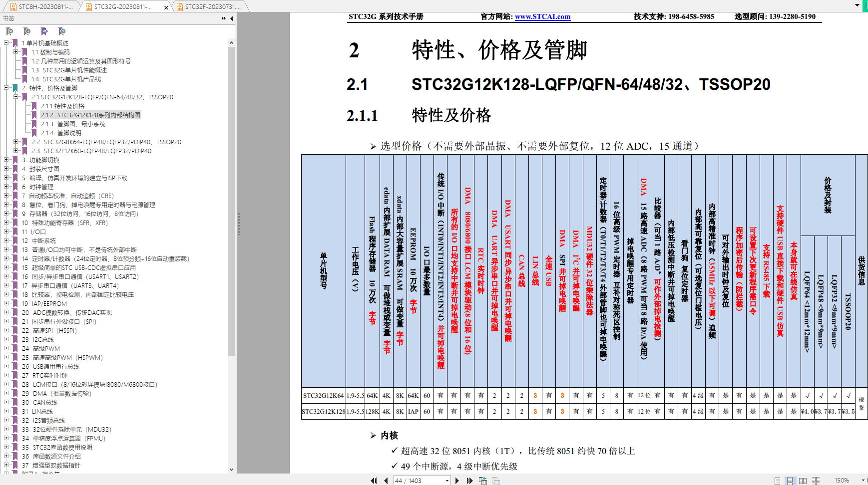Go to bookmark '26 USB通用串行总线'

pos(50,367)
